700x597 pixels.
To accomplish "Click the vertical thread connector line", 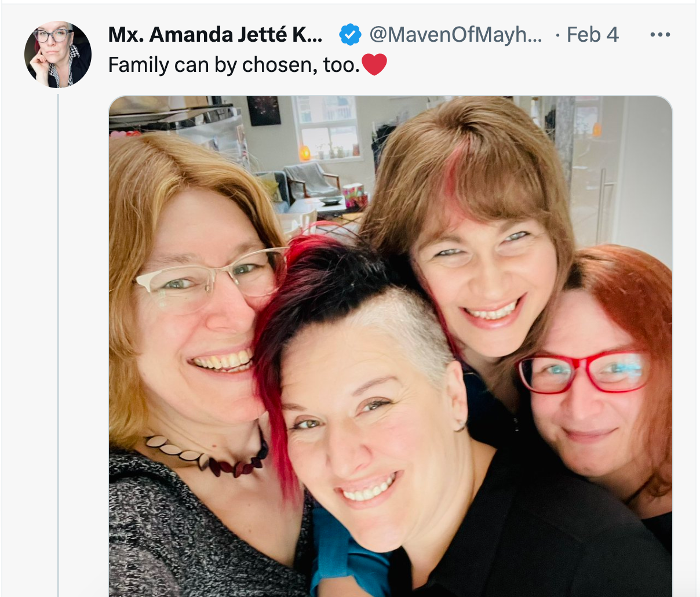I will click(x=58, y=345).
